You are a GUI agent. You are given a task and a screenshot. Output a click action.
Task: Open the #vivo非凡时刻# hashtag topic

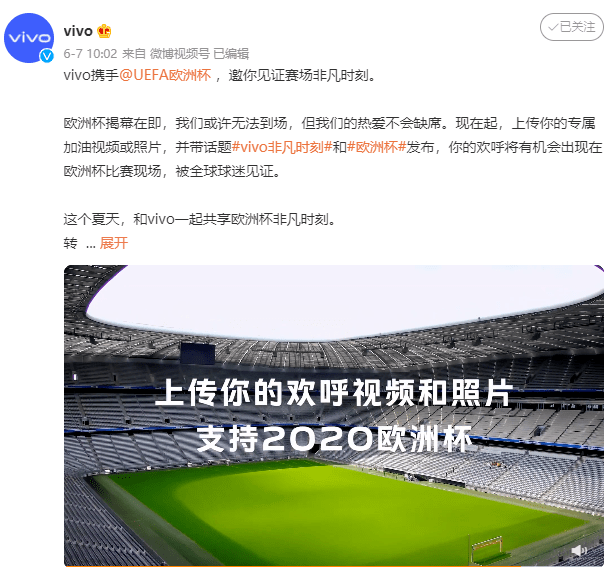pyautogui.click(x=282, y=147)
